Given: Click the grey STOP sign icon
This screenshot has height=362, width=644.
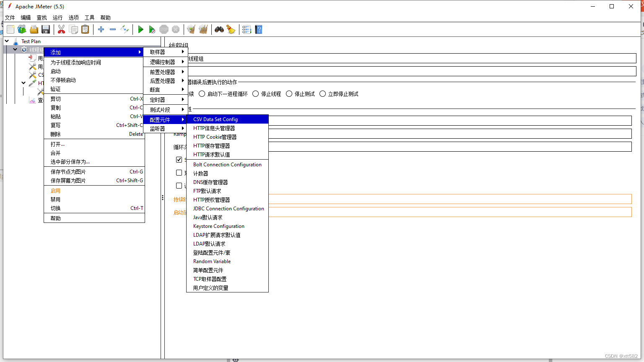Looking at the screenshot, I should tap(164, 29).
